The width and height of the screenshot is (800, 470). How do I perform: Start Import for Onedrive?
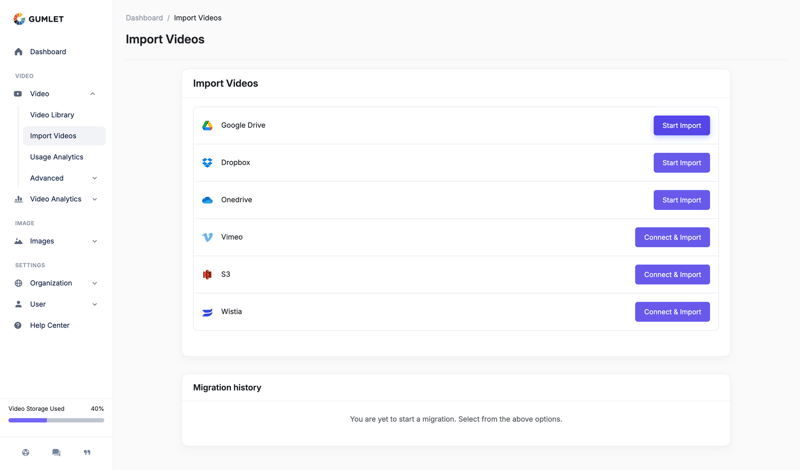pyautogui.click(x=682, y=200)
